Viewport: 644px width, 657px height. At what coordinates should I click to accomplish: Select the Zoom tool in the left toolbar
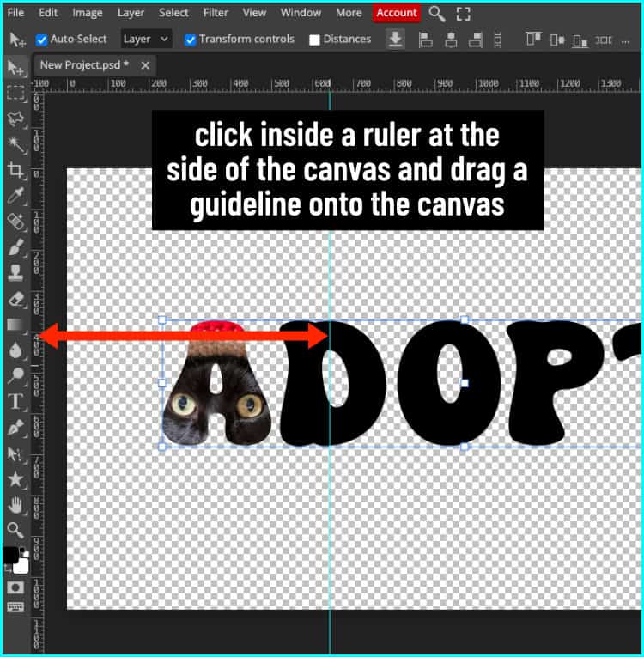point(15,531)
